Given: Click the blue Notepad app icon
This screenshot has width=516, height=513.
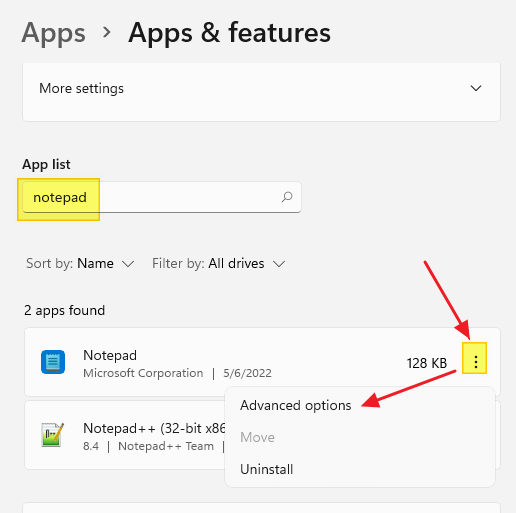Looking at the screenshot, I should (53, 362).
